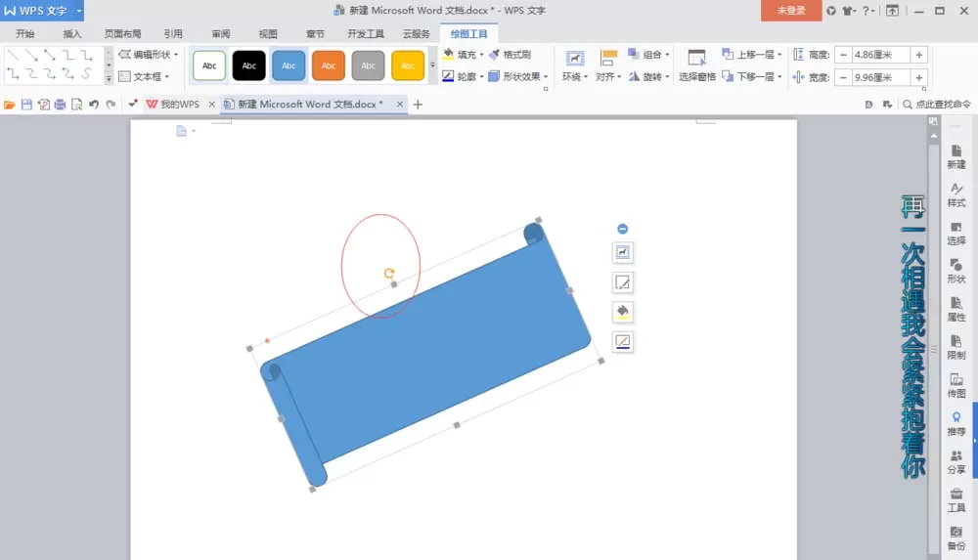Switch to the 开始 tab
This screenshot has height=560, width=978.
[25, 33]
